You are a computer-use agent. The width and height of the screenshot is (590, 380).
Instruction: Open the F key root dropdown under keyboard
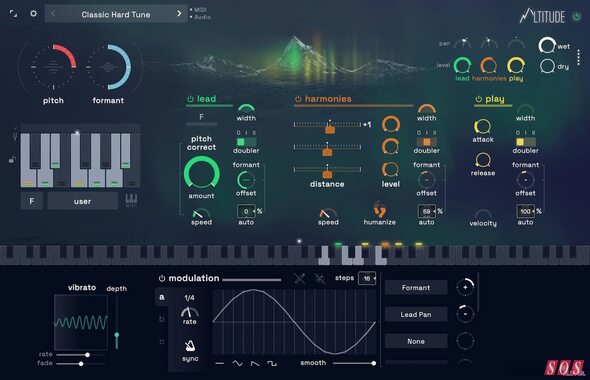[32, 201]
